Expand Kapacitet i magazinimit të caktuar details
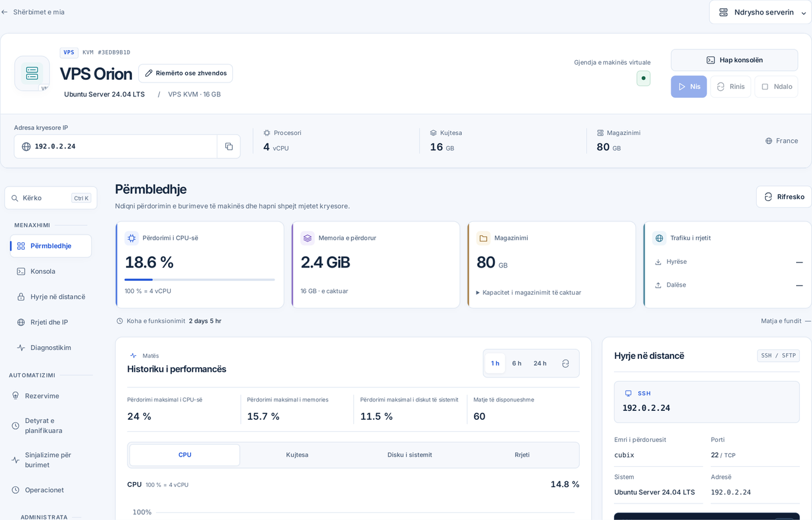Image resolution: width=812 pixels, height=520 pixels. click(528, 292)
